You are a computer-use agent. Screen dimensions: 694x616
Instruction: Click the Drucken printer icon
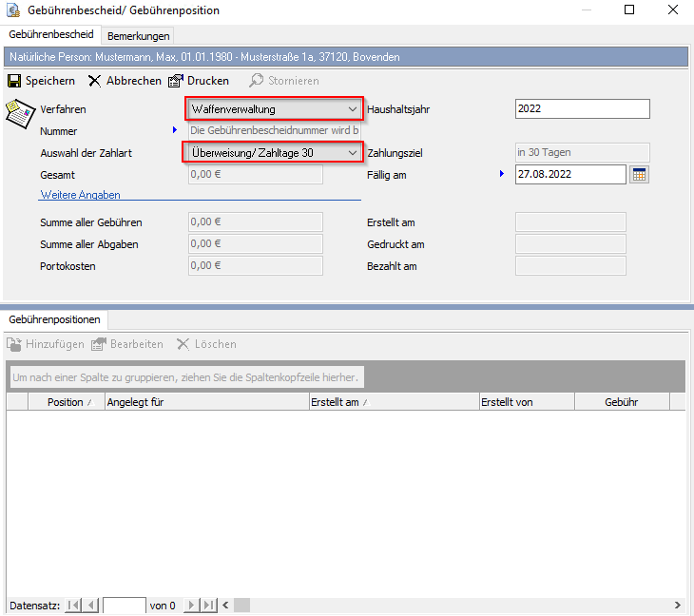(x=176, y=81)
